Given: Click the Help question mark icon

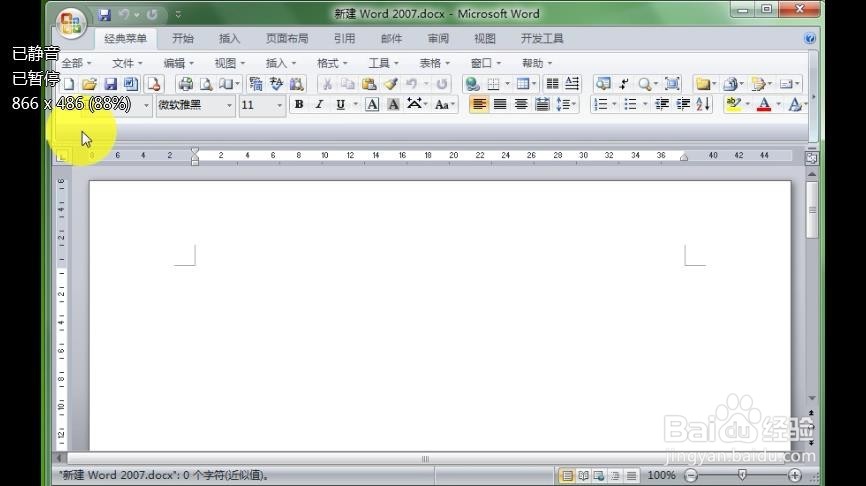Looking at the screenshot, I should 810,38.
